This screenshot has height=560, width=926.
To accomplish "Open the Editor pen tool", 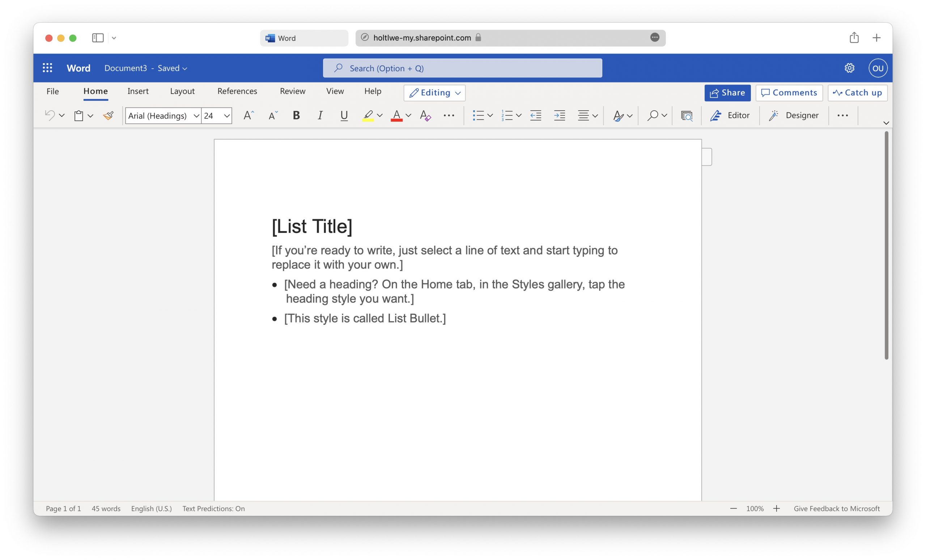I will coord(730,115).
